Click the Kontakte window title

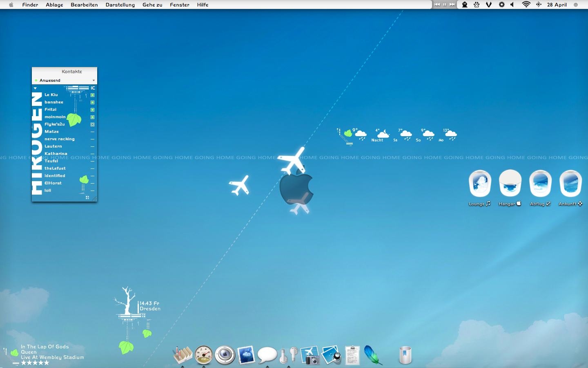tap(72, 72)
